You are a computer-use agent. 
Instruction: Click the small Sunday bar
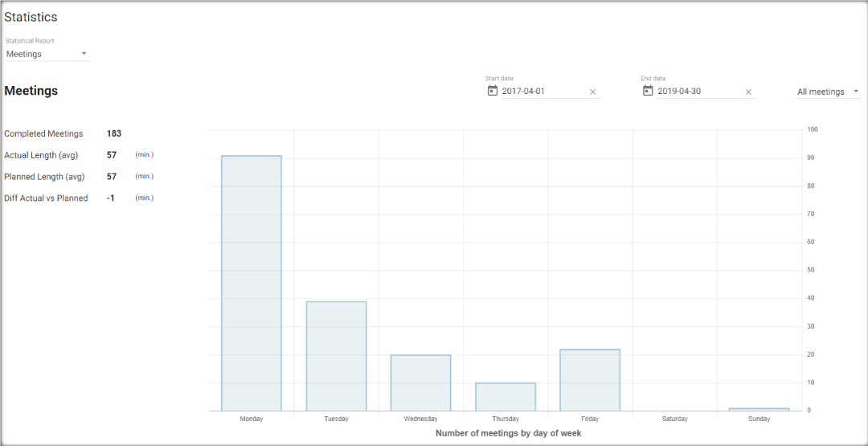click(x=759, y=409)
